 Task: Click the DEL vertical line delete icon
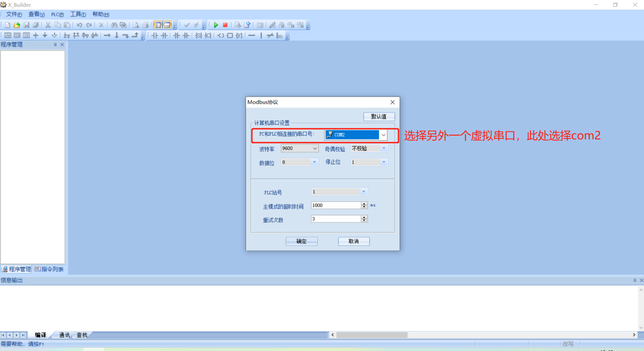(280, 35)
